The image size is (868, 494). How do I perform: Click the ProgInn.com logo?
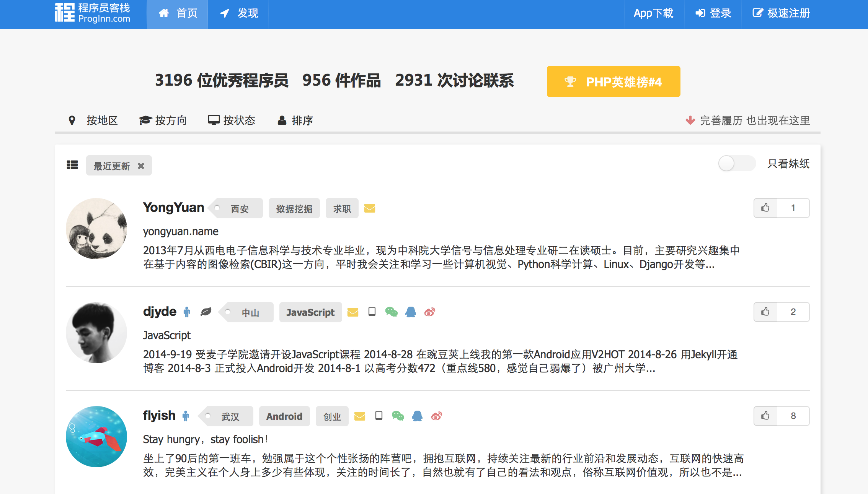coord(93,13)
